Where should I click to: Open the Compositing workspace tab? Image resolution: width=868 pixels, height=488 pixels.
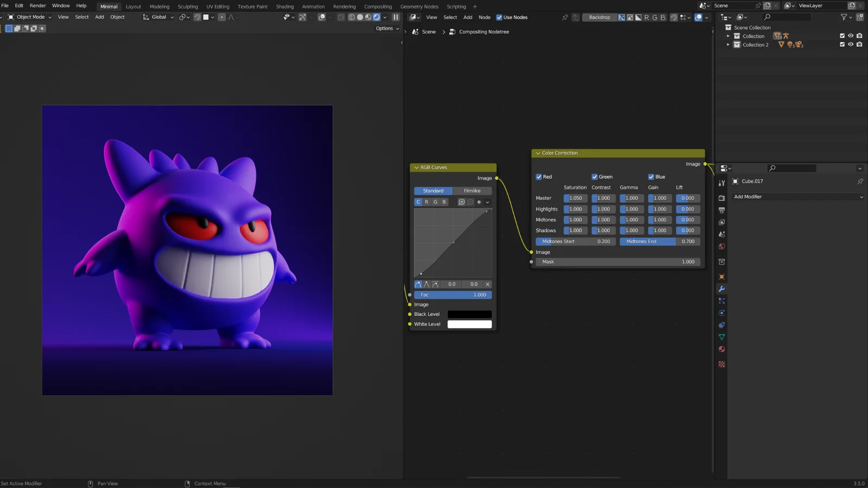[x=378, y=6]
